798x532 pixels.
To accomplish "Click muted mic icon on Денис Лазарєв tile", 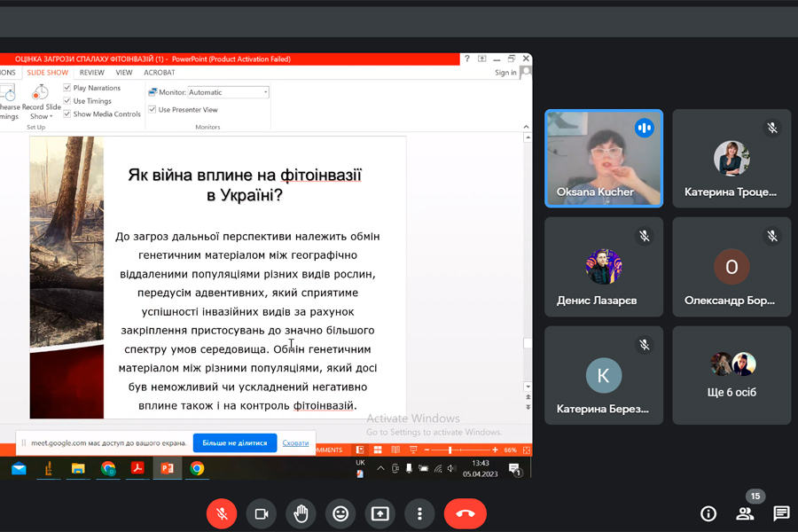I will (x=645, y=236).
